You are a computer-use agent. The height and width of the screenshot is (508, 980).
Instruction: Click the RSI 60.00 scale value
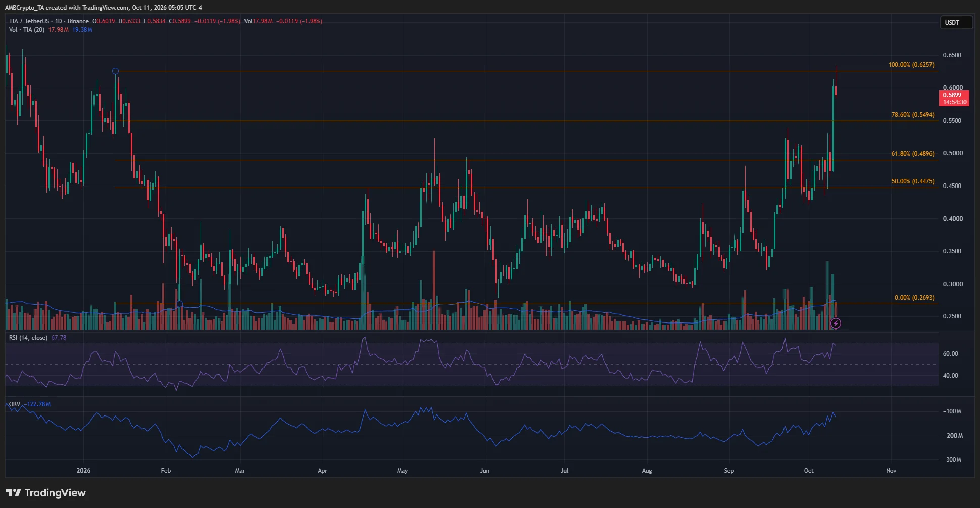pyautogui.click(x=950, y=354)
